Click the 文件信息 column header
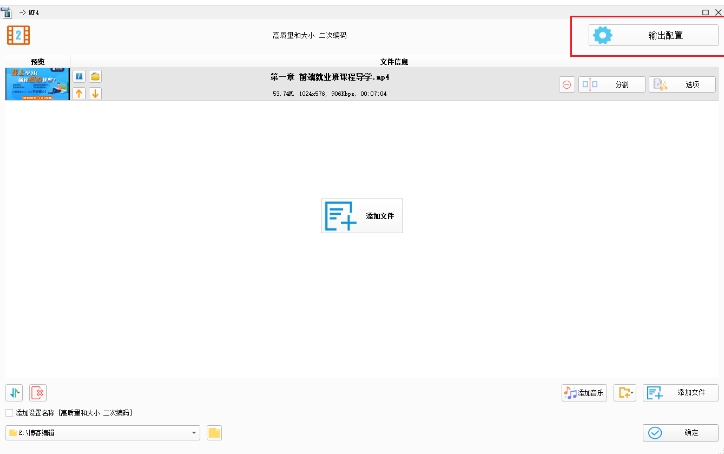 394,61
